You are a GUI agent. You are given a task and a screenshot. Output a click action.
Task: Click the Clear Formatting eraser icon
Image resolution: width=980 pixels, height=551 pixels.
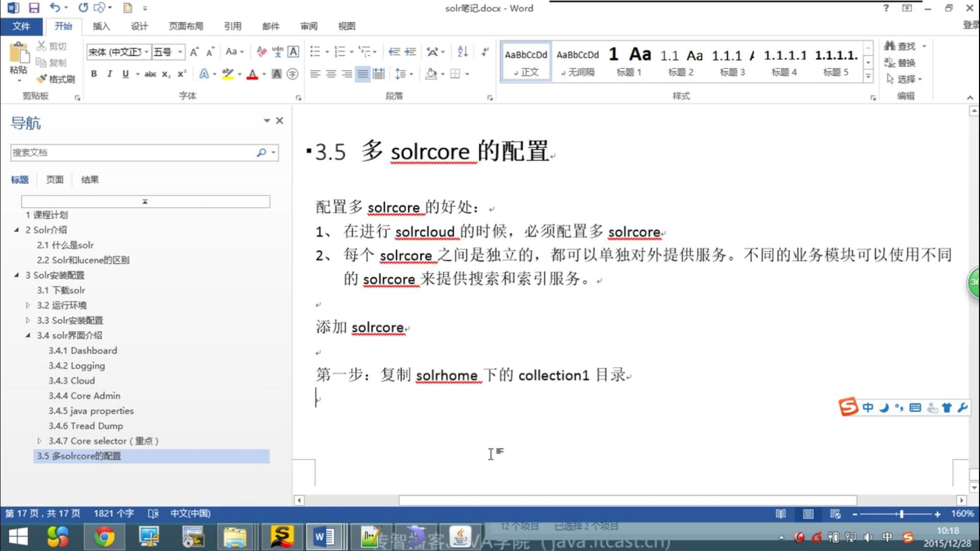click(262, 52)
